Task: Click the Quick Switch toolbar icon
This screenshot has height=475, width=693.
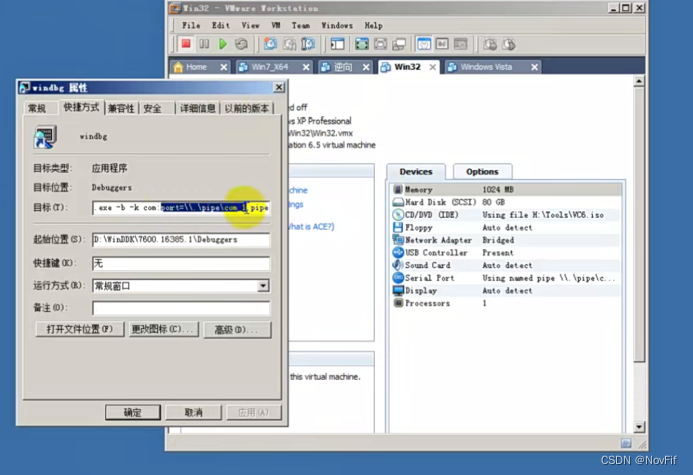Action: 381,44
